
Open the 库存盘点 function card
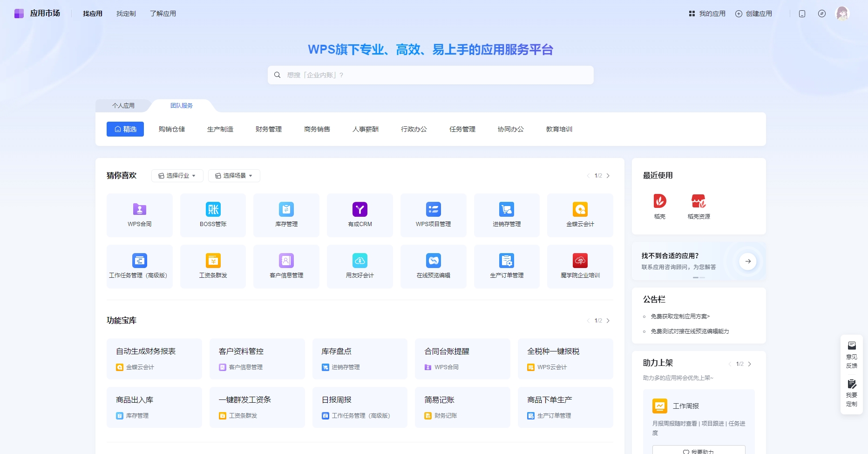[x=360, y=359]
